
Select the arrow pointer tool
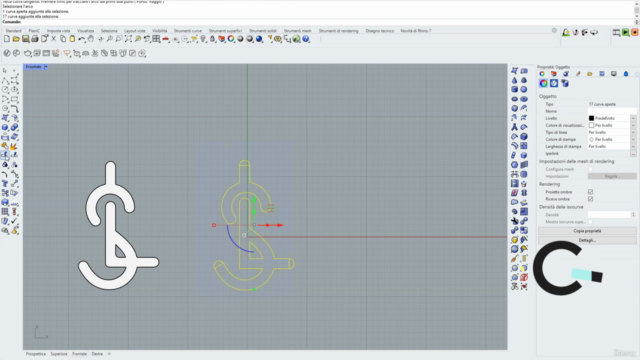pyautogui.click(x=5, y=71)
